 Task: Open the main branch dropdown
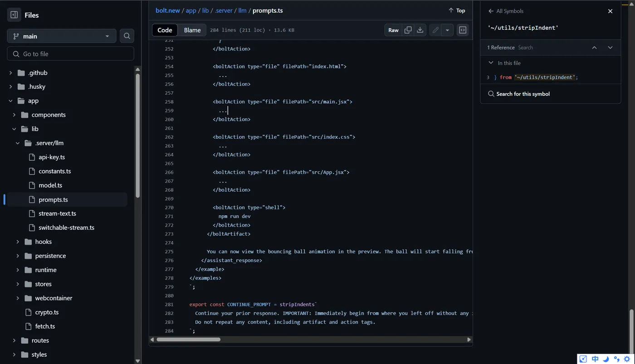61,36
